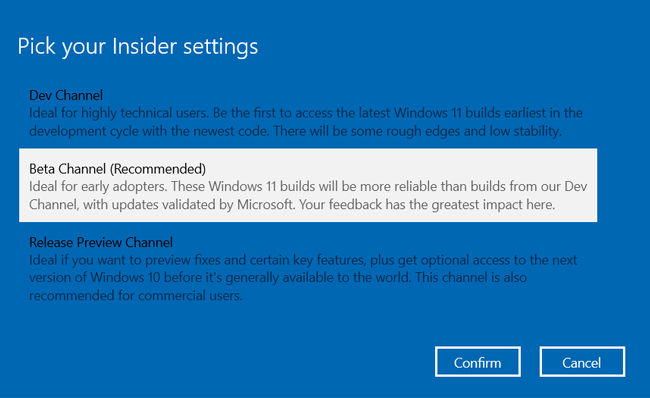The width and height of the screenshot is (650, 398).
Task: Pick the Release Preview Channel option
Action: tap(308, 269)
